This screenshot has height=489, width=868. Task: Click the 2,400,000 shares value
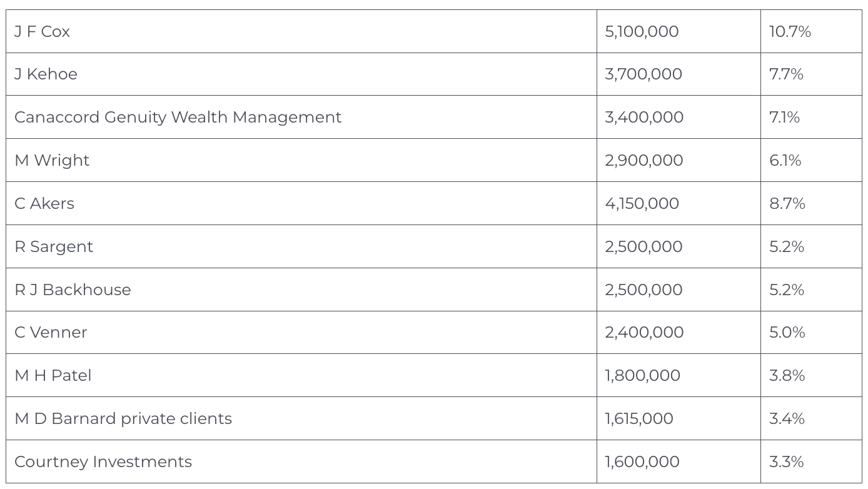(x=644, y=332)
